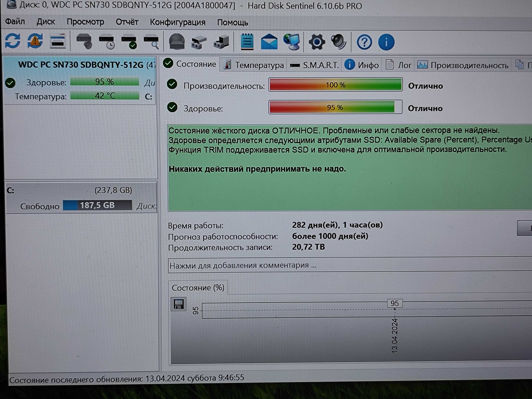Click the 95 value label on the chart
Screen dimensions: 532x399
[395, 303]
